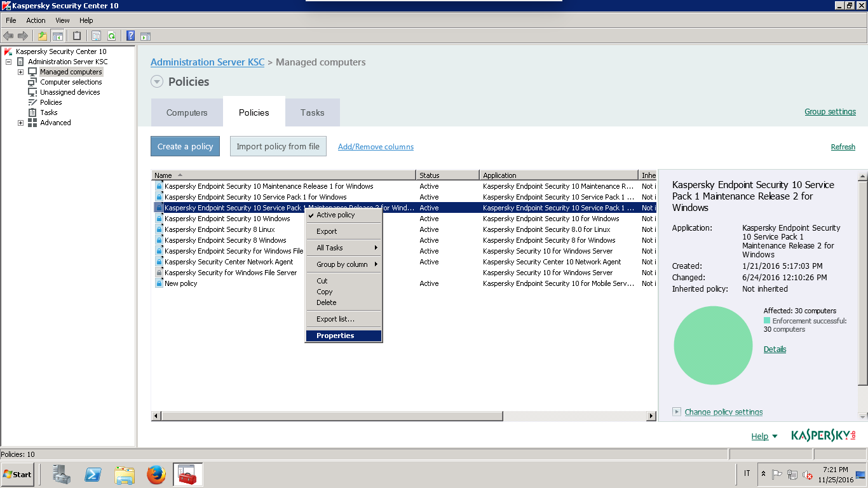Click the muted speaker icon in the system tray

tap(808, 475)
